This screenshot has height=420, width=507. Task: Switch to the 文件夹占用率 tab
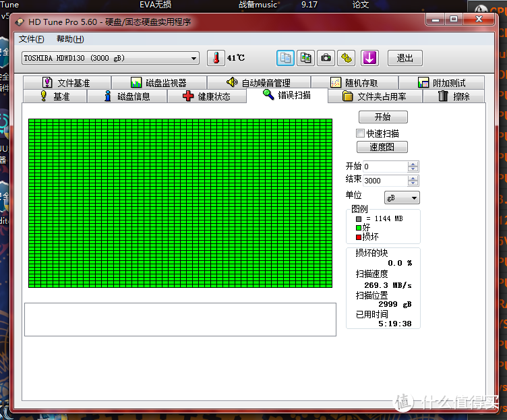(x=375, y=96)
